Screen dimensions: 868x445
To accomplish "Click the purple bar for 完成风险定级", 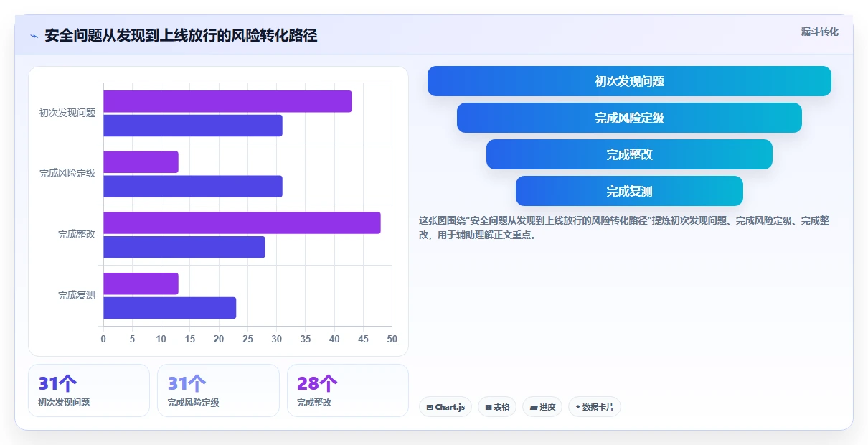I will (x=141, y=162).
